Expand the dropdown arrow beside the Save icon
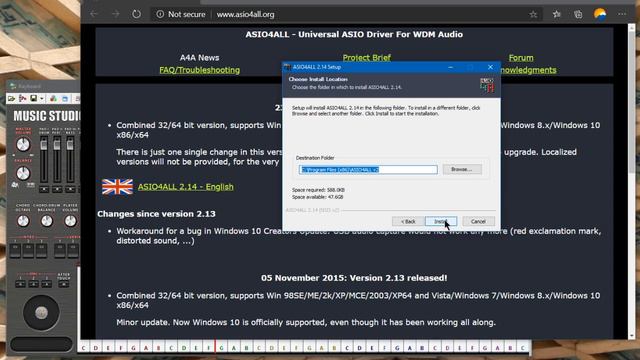Screen dimensions: 640x360 (42, 99)
